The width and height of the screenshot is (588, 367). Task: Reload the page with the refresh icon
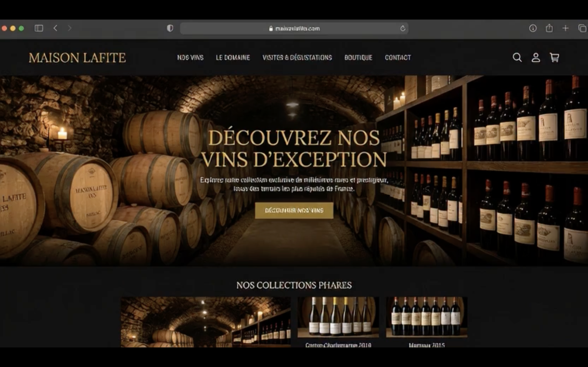[x=403, y=28]
